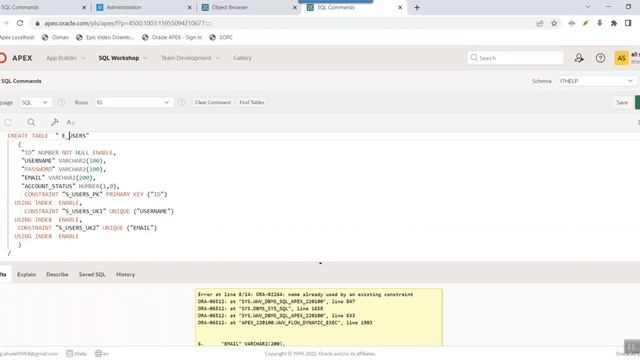Click the "S_USERS_UK2" UNIQUE constraint line
640x360 pixels.
87,228
